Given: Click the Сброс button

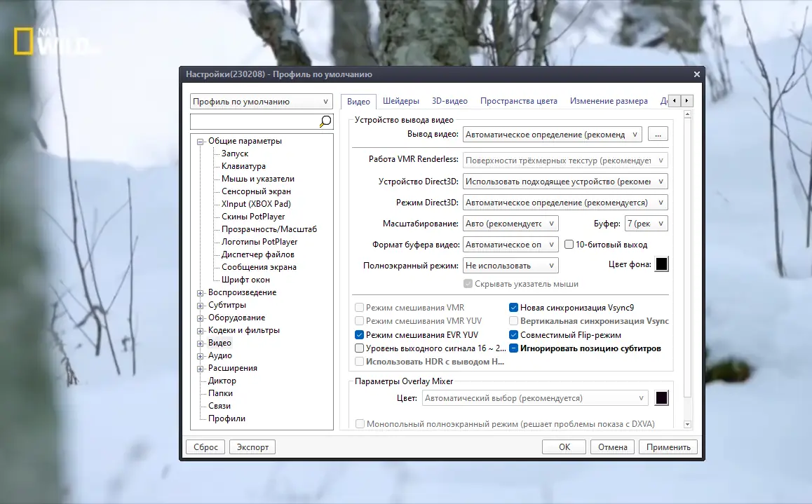Looking at the screenshot, I should [205, 447].
